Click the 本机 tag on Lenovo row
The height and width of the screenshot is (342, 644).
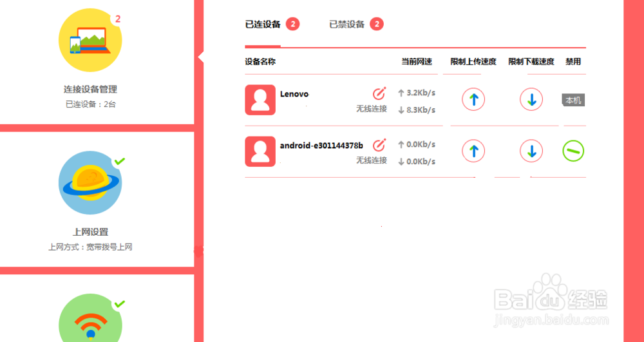[x=573, y=100]
